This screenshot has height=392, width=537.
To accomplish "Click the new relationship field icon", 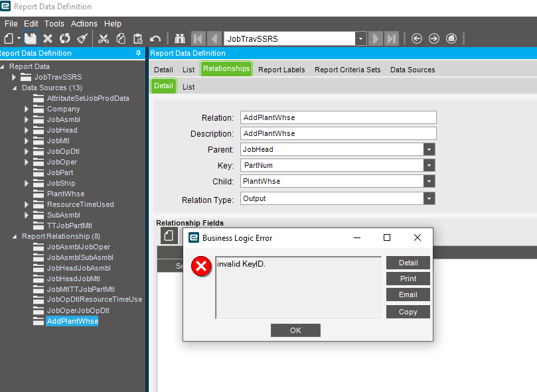I will pos(169,235).
